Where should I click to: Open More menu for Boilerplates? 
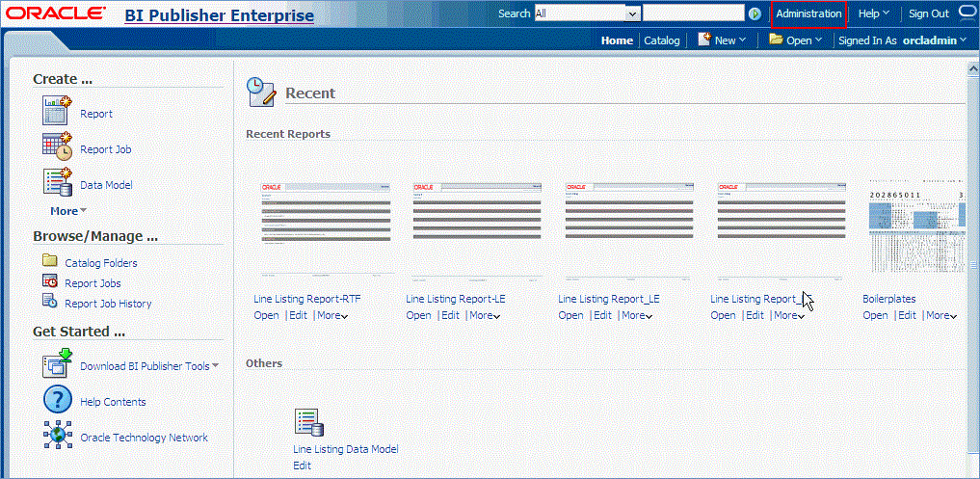point(941,316)
